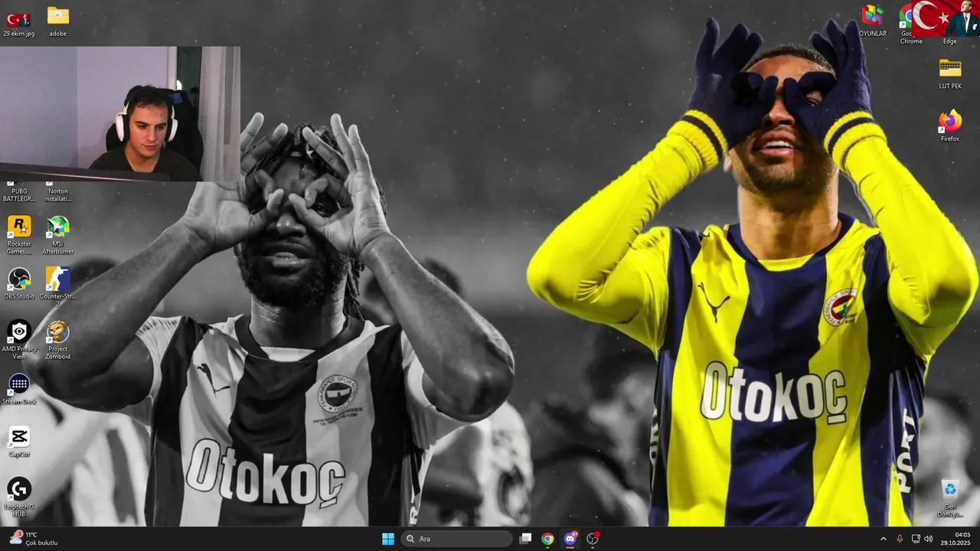Launch MSI Afterburner from desktop
Viewport: 980px width, 551px height.
(58, 234)
